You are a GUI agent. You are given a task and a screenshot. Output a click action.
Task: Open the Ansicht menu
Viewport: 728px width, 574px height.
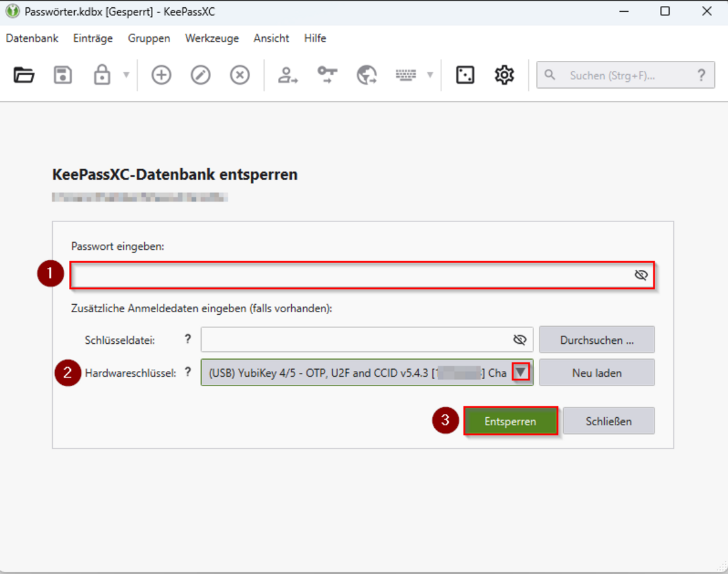click(x=271, y=38)
